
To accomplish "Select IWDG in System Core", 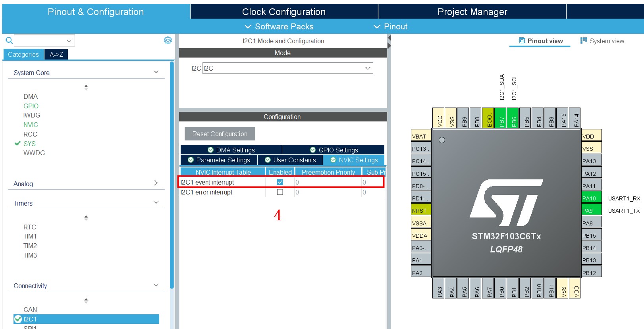I will pyautogui.click(x=32, y=115).
